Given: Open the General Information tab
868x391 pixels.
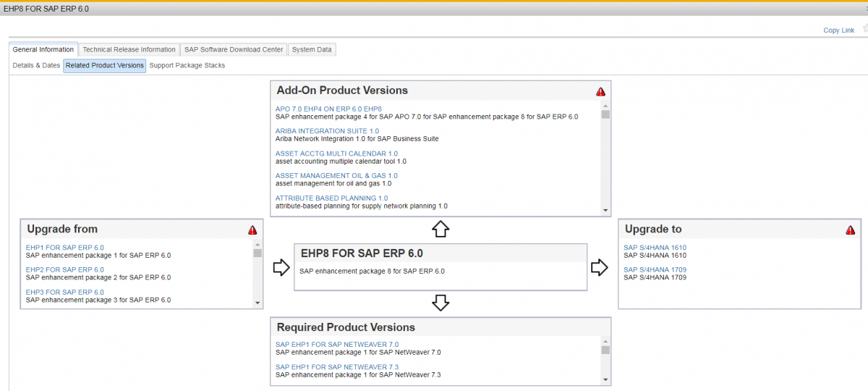Looking at the screenshot, I should point(43,49).
